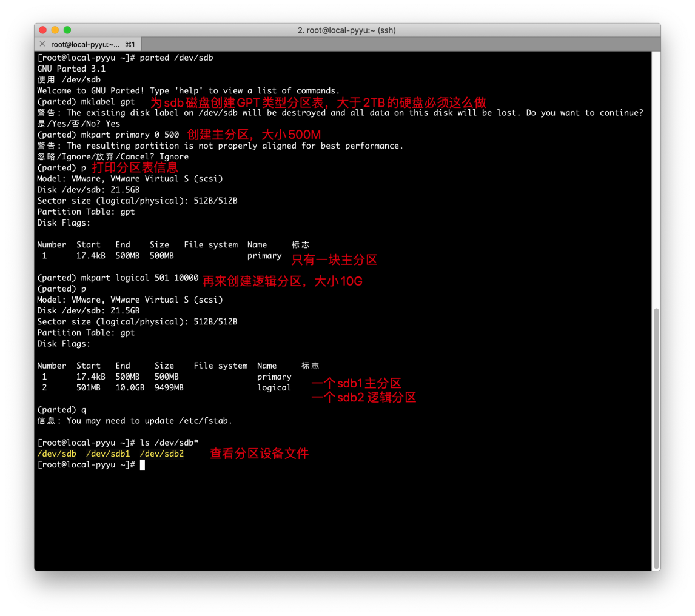This screenshot has height=616, width=695.
Task: Click the "501MB" start value
Action: [x=88, y=388]
